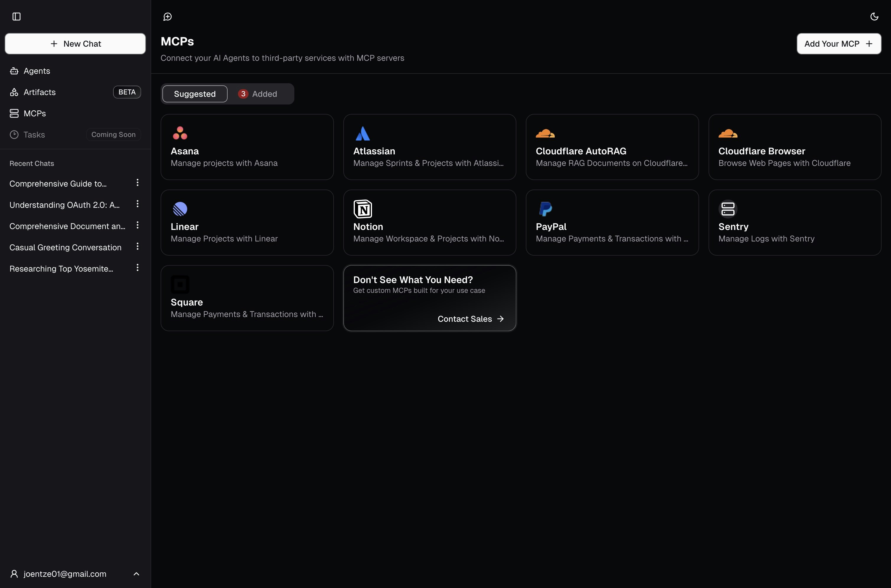Open Understanding OAuth 2.0 chat
This screenshot has width=891, height=588.
click(64, 205)
